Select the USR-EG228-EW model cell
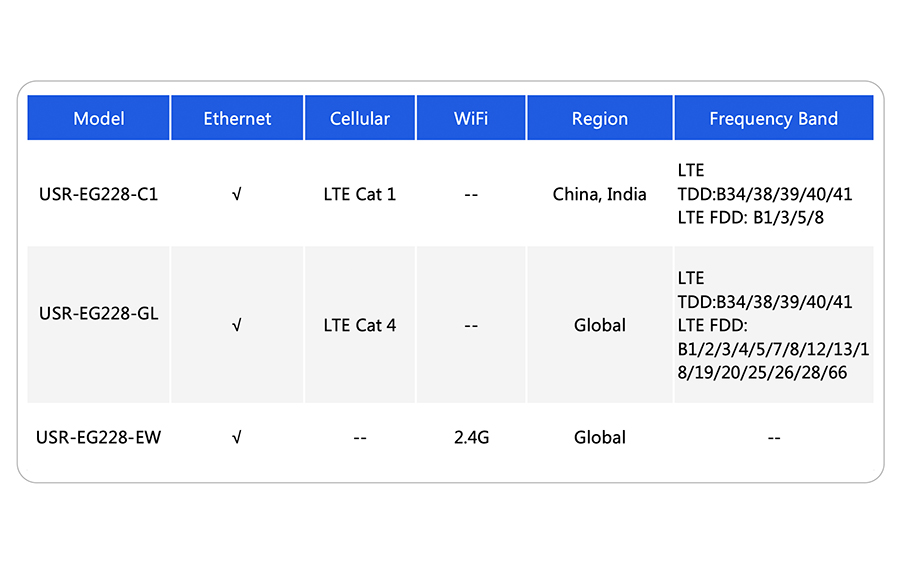Viewport: 900px width, 579px height. coord(99,437)
